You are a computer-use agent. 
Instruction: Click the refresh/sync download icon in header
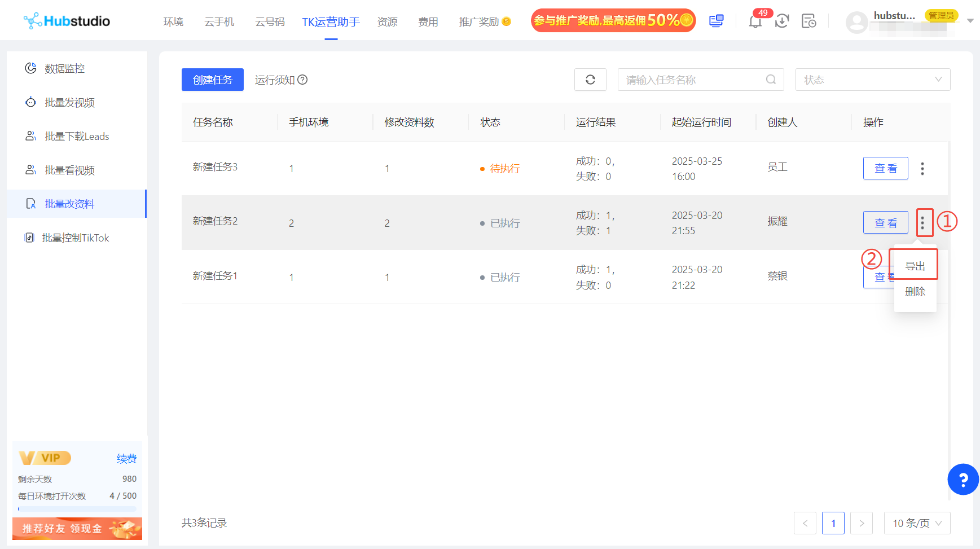[x=781, y=21]
